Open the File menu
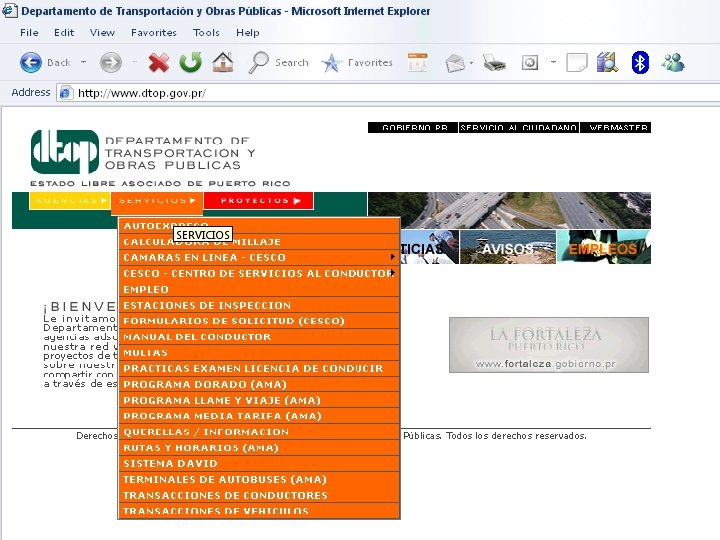720x540 pixels. [x=29, y=33]
